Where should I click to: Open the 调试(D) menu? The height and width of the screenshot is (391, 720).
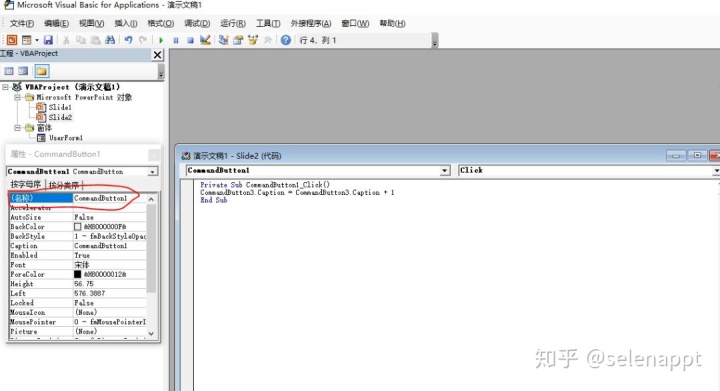pos(197,23)
